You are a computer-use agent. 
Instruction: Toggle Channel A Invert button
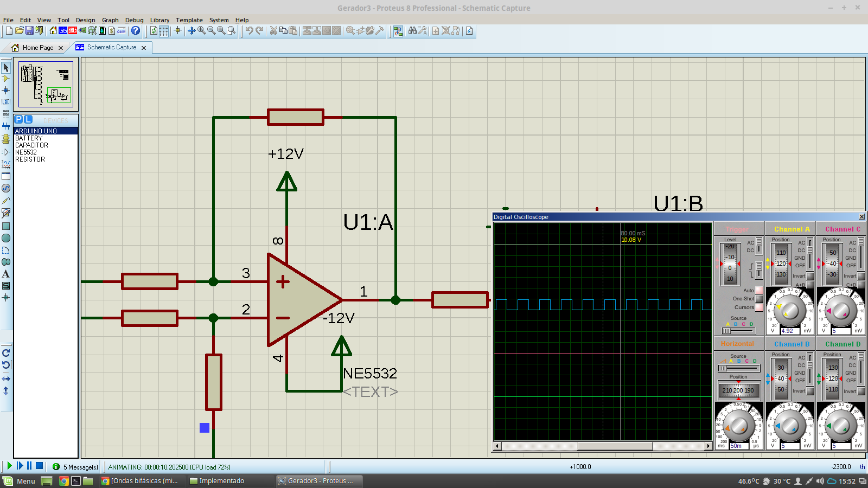click(x=810, y=276)
